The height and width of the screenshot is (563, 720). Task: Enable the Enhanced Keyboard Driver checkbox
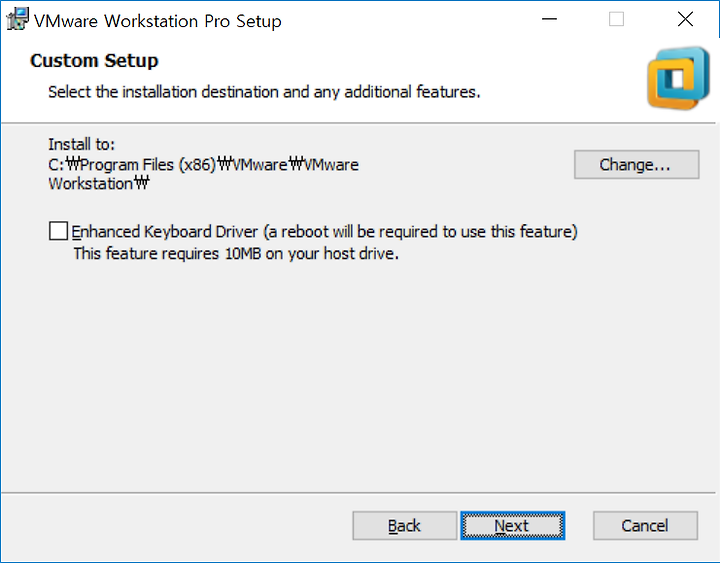click(58, 231)
